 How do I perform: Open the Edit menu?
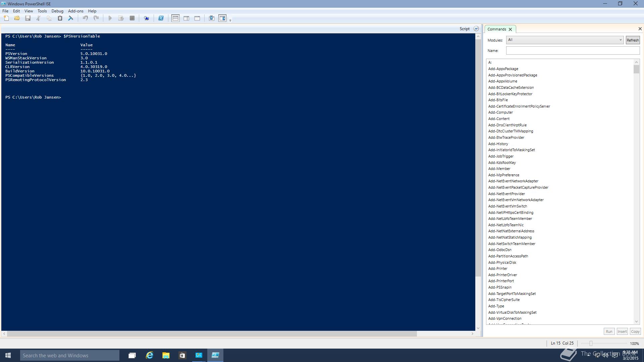coord(16,11)
